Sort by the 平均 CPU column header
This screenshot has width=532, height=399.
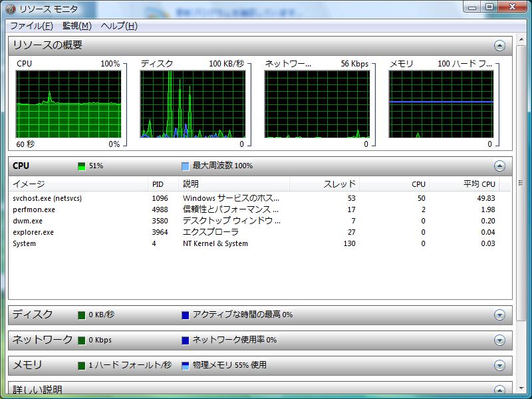coord(479,184)
